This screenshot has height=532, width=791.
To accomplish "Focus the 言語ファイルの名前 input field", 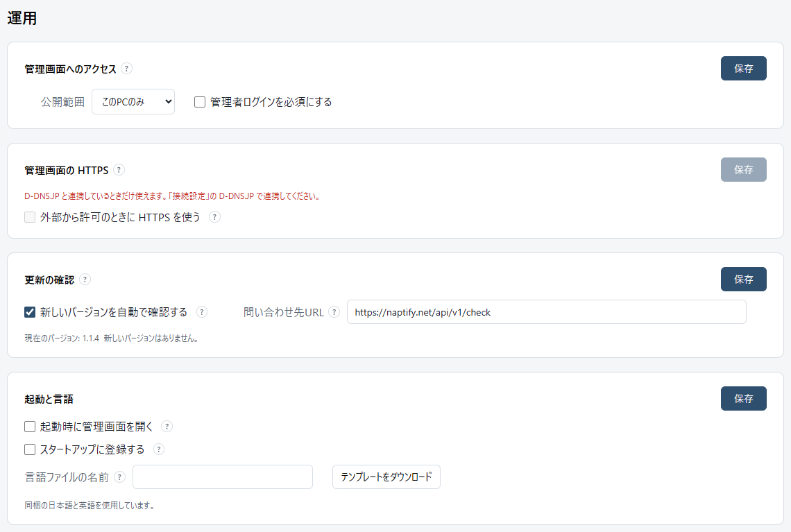I will [x=223, y=477].
